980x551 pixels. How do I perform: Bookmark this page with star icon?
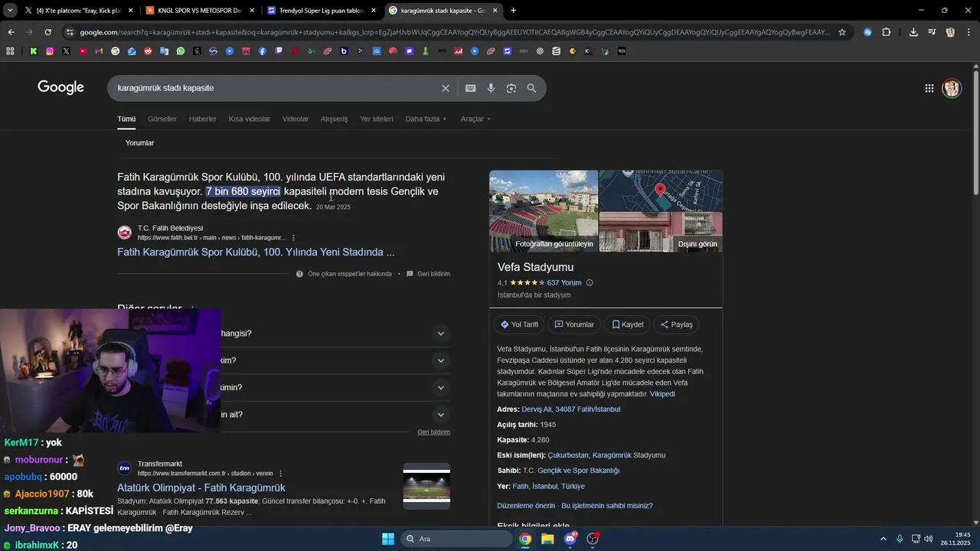tap(842, 32)
